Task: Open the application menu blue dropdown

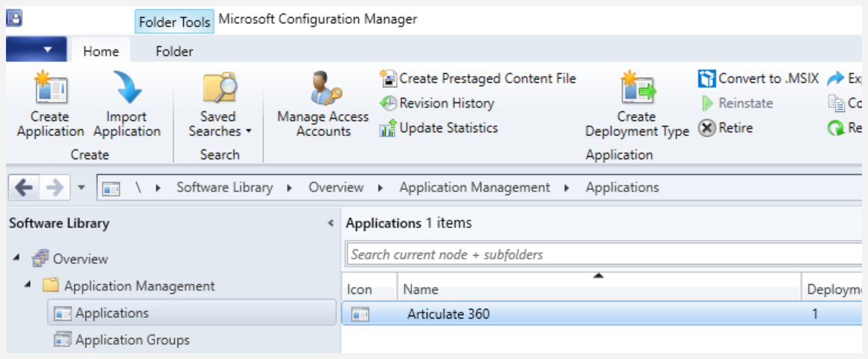Action: (37, 50)
